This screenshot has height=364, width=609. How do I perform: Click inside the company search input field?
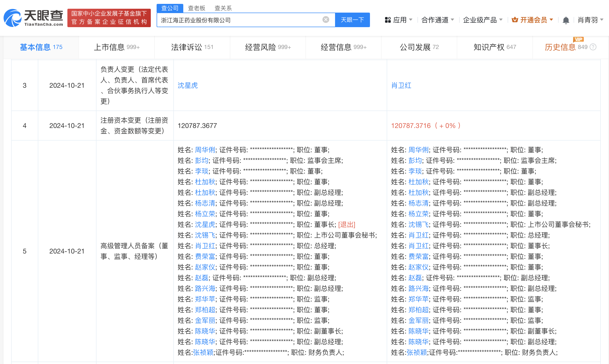(245, 20)
